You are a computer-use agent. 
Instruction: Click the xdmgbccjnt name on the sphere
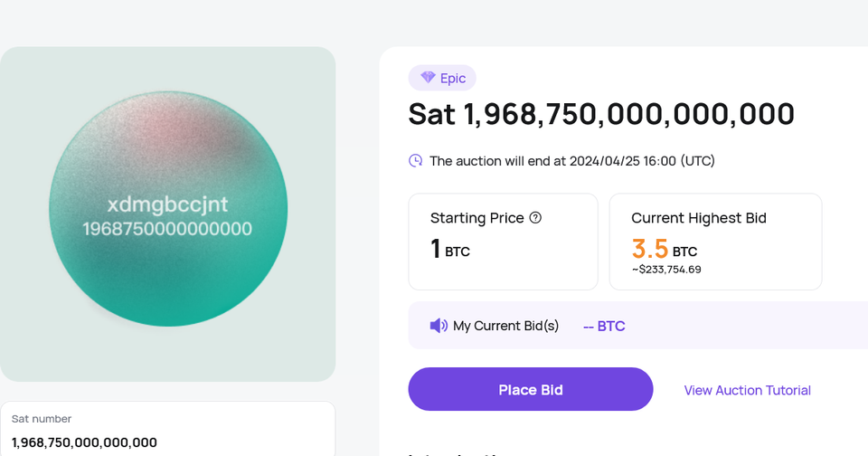167,203
